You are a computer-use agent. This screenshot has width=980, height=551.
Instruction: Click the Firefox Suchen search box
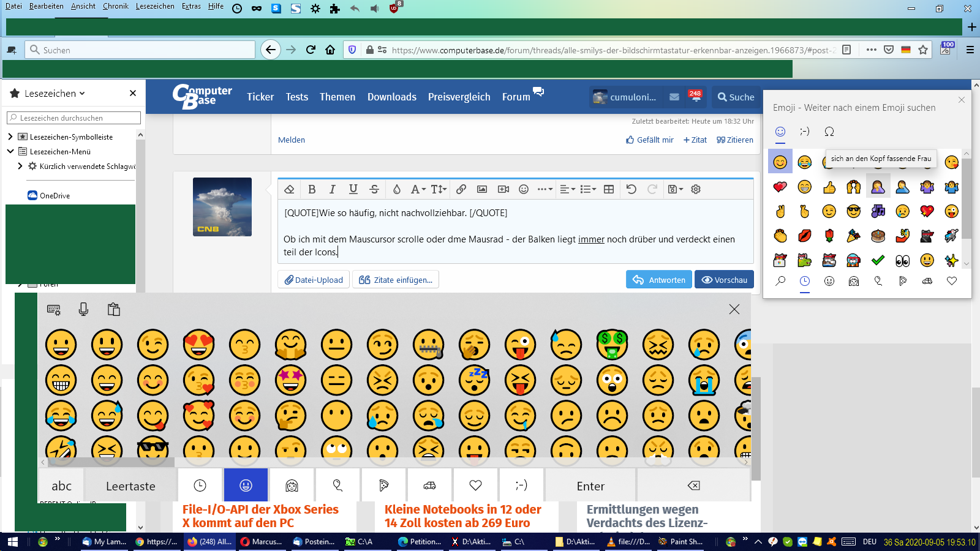(140, 50)
